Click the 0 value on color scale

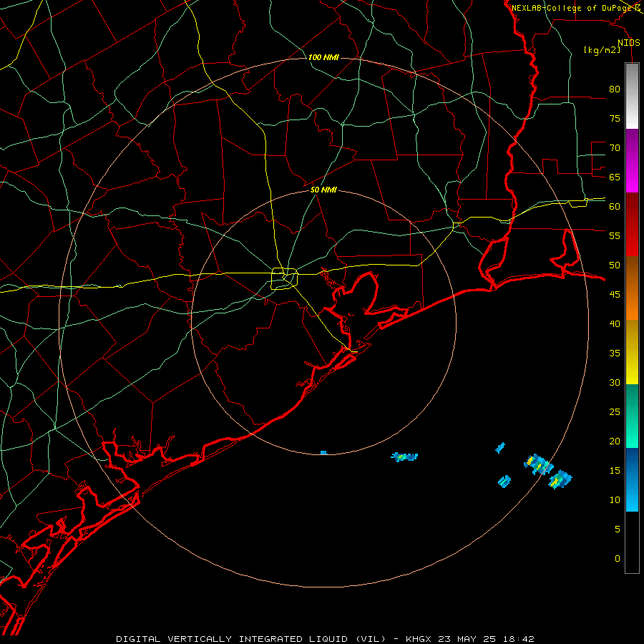[x=618, y=559]
